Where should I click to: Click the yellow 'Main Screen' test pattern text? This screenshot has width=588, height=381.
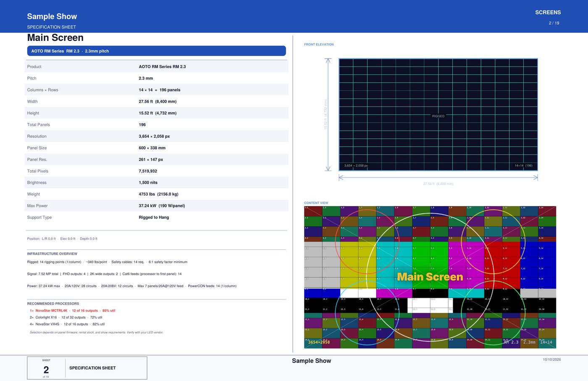point(430,277)
